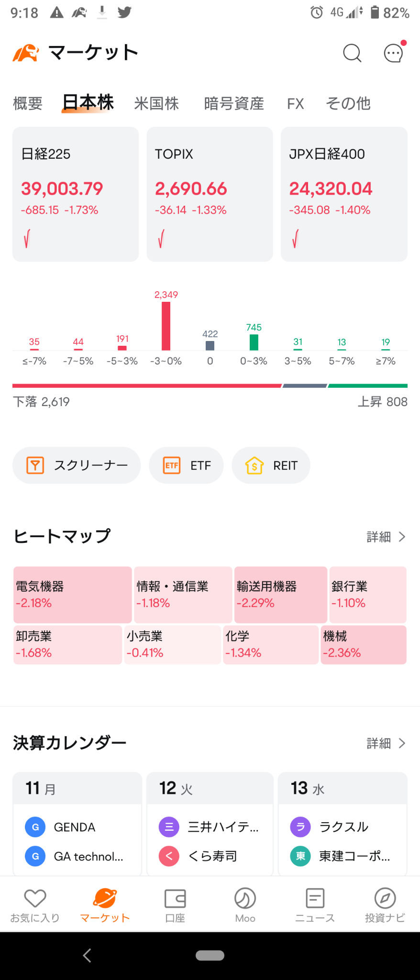Open the 日経225 index card
This screenshot has height=980, width=420.
click(76, 194)
